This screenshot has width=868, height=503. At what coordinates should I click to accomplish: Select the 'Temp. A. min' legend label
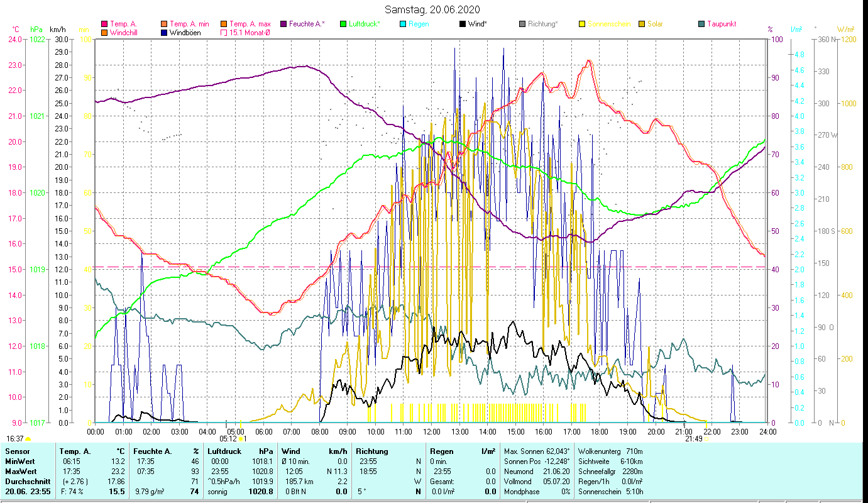[x=189, y=24]
